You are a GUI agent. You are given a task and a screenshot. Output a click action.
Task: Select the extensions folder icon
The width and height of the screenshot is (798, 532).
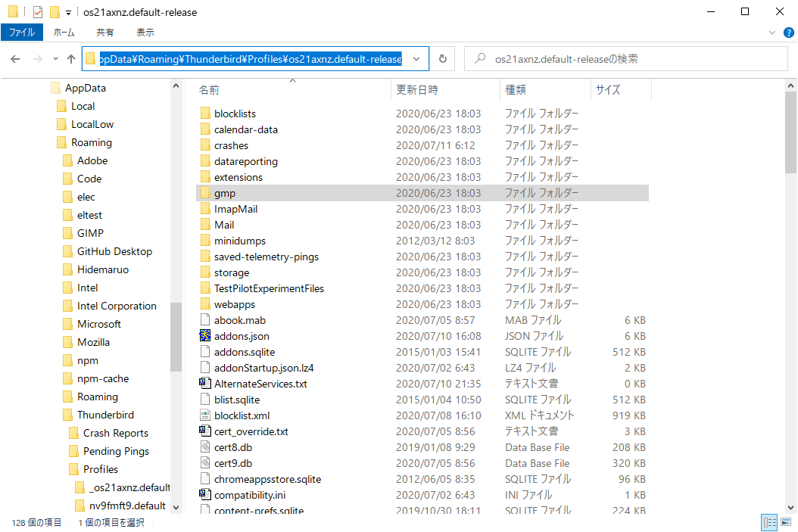[205, 177]
